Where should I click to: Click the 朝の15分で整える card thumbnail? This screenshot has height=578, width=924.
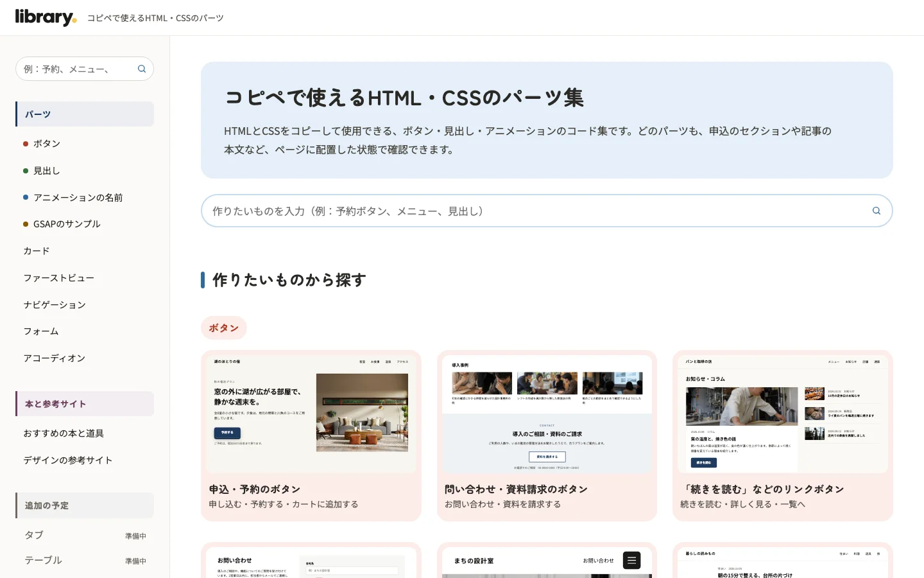[x=783, y=563]
